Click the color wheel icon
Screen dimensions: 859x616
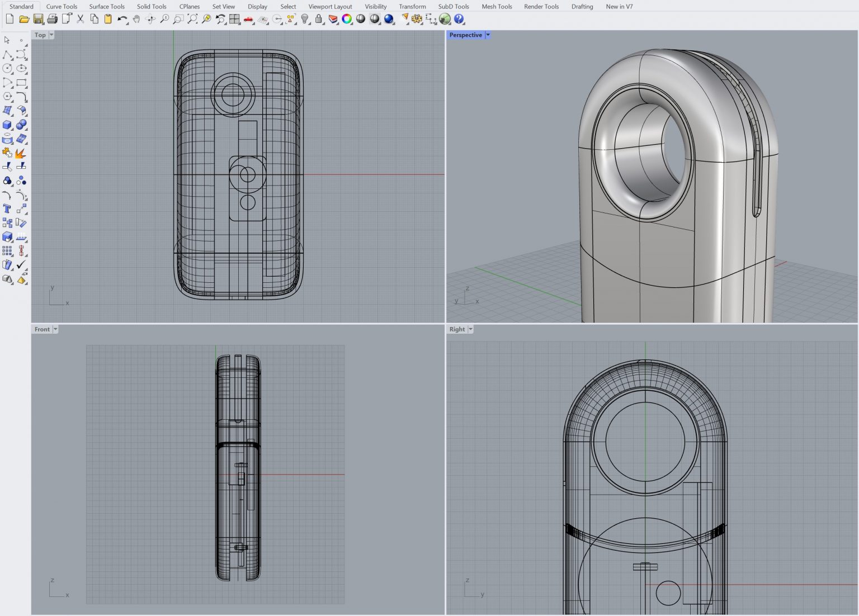(347, 19)
